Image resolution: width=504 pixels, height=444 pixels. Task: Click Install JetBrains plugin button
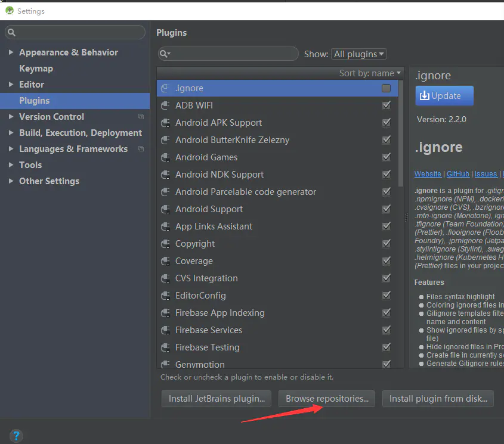pyautogui.click(x=217, y=399)
